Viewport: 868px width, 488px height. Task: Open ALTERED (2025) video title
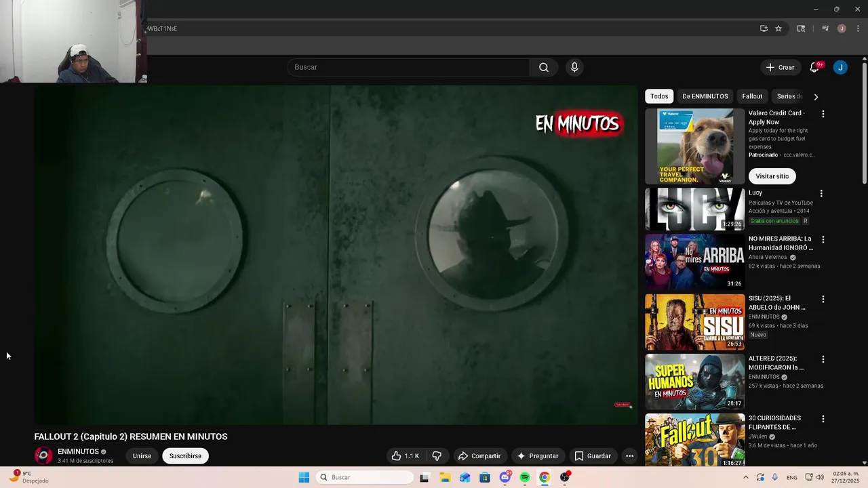tap(776, 363)
